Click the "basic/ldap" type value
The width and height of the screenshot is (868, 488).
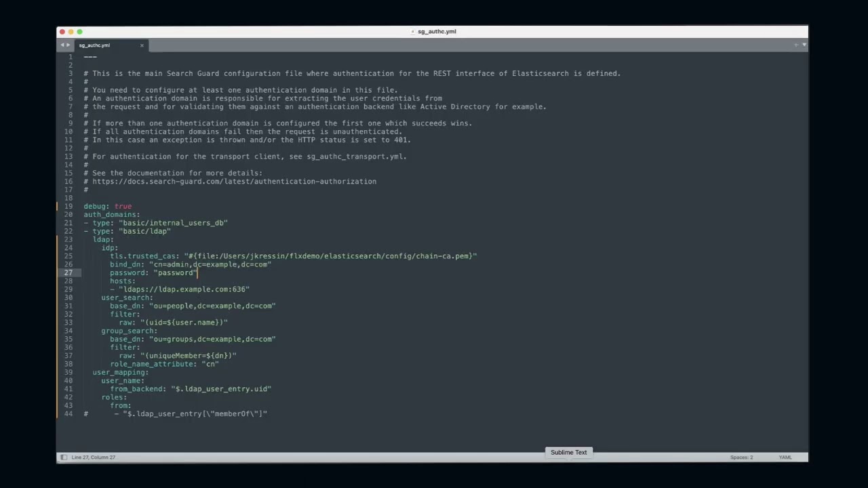coord(144,231)
